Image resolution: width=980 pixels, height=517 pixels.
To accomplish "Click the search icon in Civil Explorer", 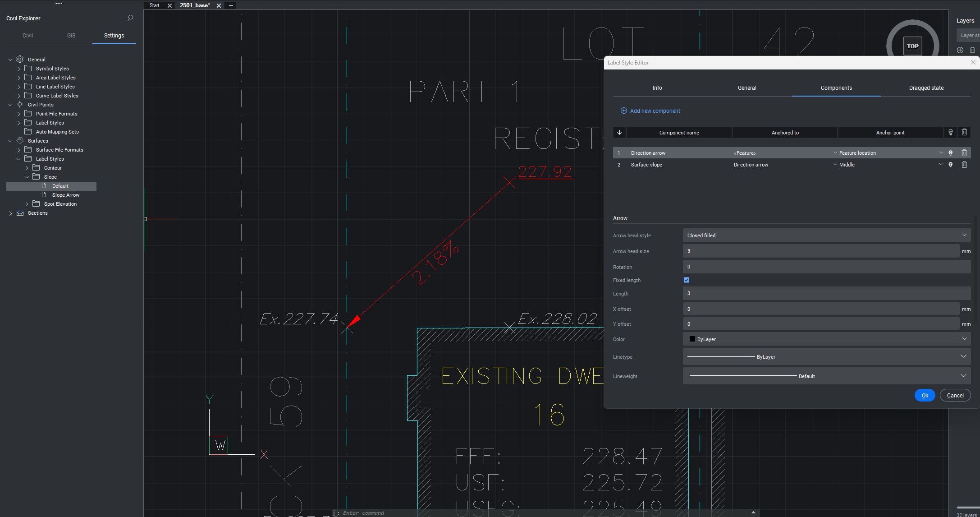I will 130,18.
